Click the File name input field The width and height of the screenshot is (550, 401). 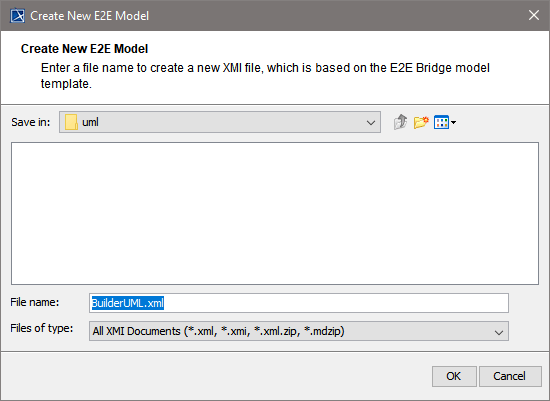tap(299, 303)
